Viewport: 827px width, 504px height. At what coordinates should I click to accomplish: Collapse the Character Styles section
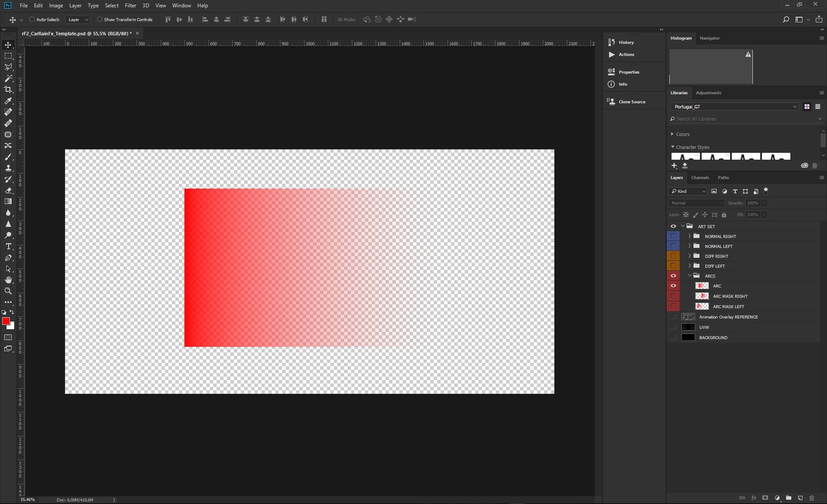coord(672,147)
